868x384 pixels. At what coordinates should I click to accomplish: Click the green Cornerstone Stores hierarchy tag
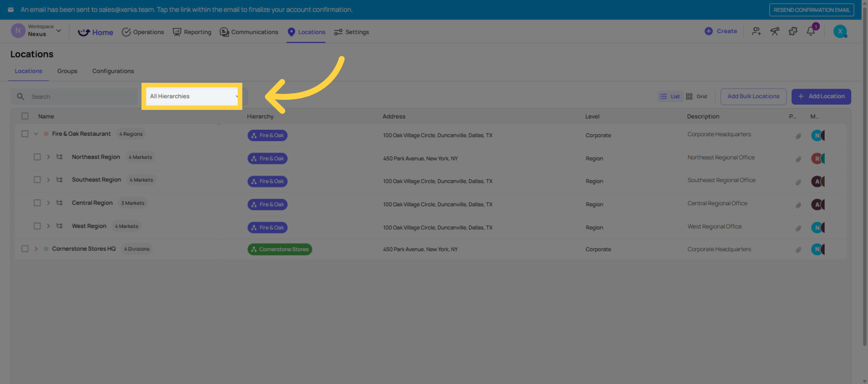[279, 249]
